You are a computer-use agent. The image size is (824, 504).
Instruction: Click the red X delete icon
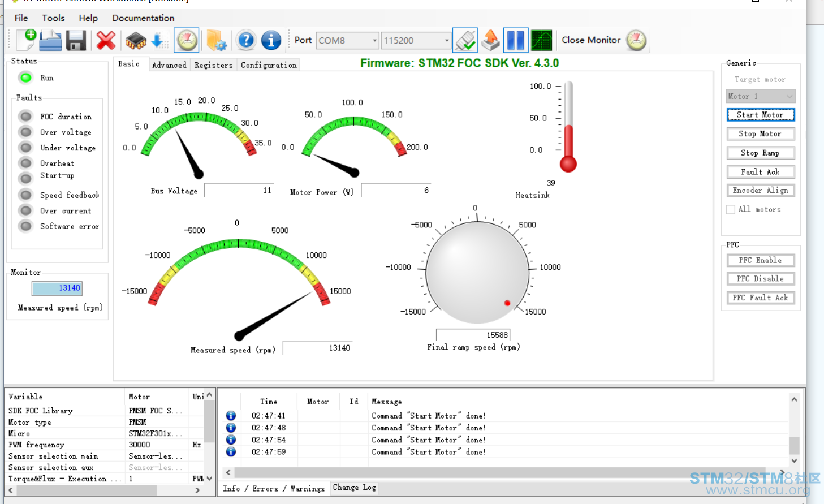point(106,40)
